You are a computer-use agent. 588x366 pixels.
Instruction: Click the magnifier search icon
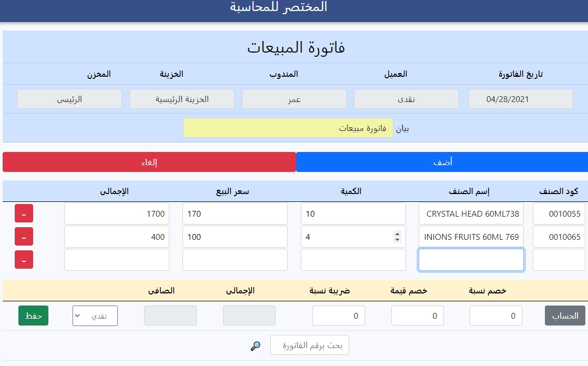point(256,345)
